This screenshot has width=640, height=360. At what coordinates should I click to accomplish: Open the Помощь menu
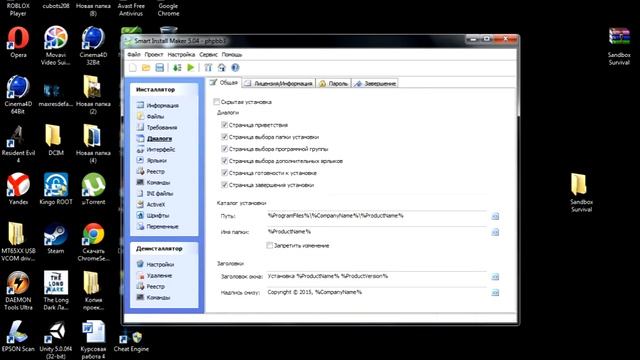(232, 54)
